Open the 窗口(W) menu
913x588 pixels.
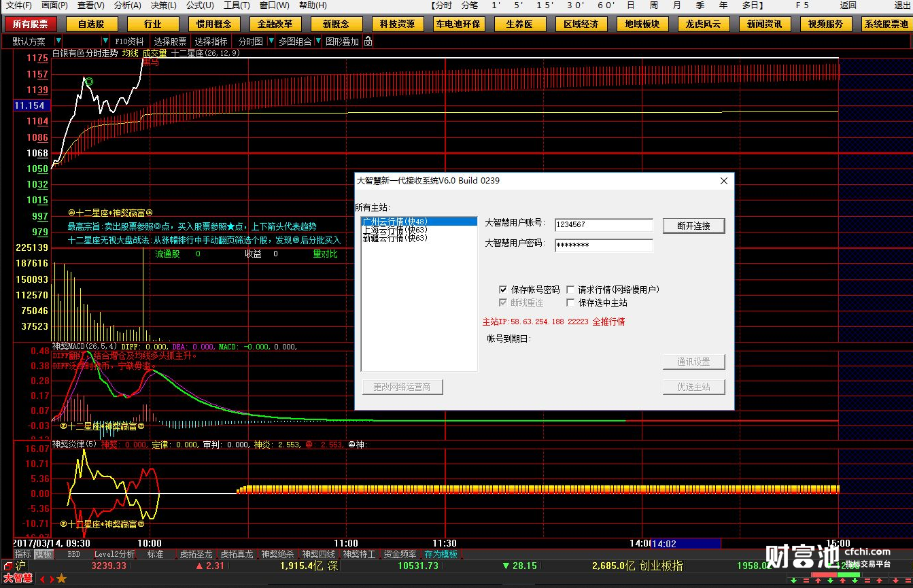pyautogui.click(x=273, y=5)
